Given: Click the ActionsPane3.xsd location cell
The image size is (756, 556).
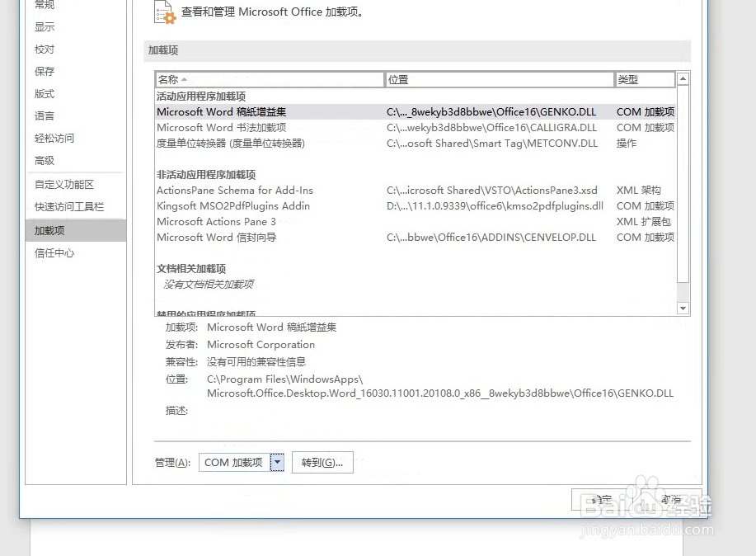Looking at the screenshot, I should pyautogui.click(x=492, y=191).
